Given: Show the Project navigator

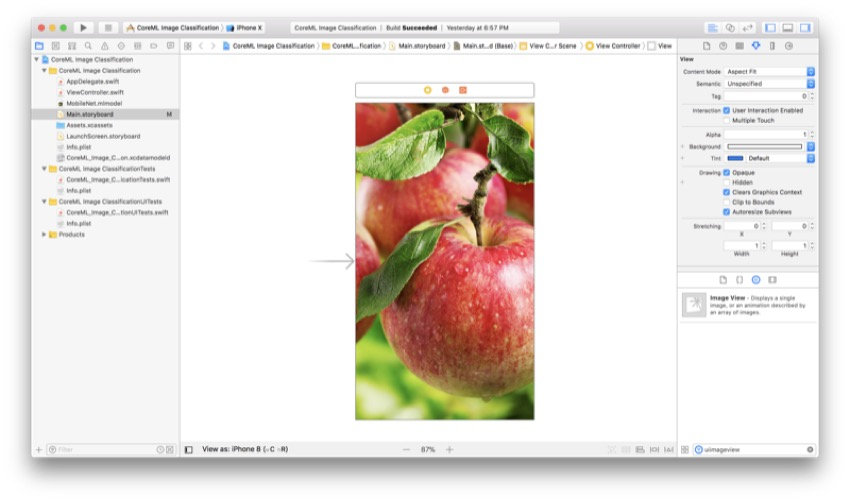Looking at the screenshot, I should click(39, 46).
